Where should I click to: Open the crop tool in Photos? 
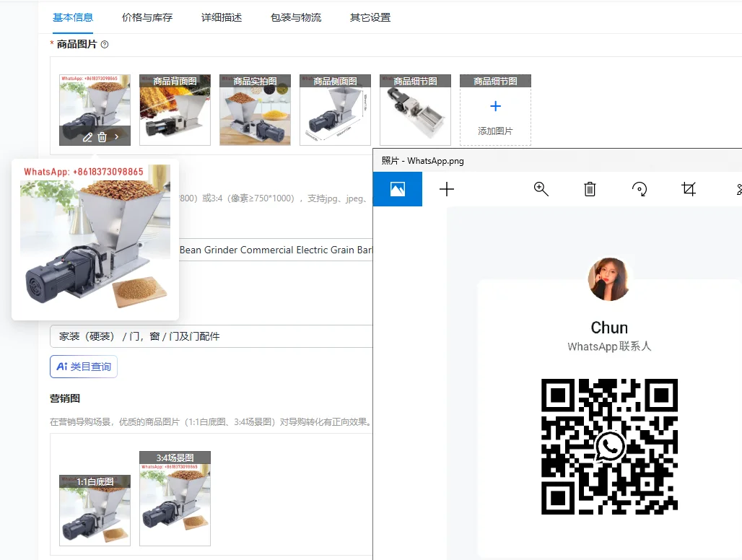[688, 188]
